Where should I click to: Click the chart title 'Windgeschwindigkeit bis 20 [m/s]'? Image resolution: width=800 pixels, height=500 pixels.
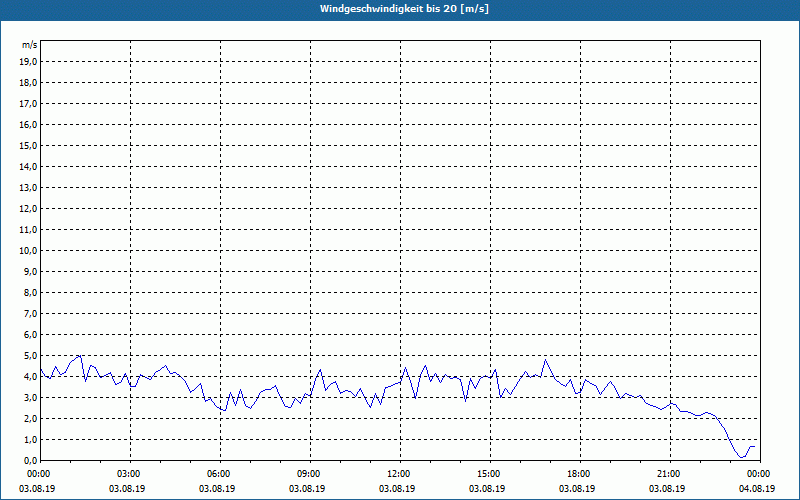pyautogui.click(x=404, y=9)
